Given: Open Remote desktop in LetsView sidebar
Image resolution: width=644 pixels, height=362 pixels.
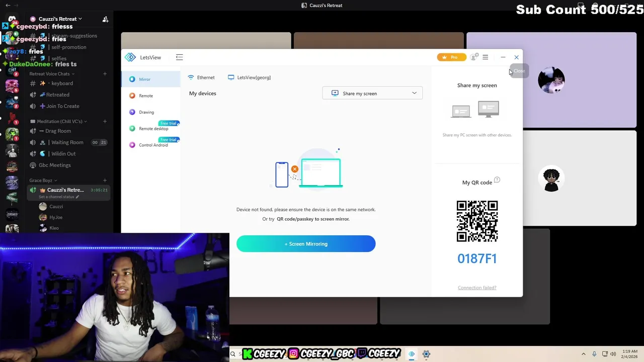Looking at the screenshot, I should pos(150,129).
